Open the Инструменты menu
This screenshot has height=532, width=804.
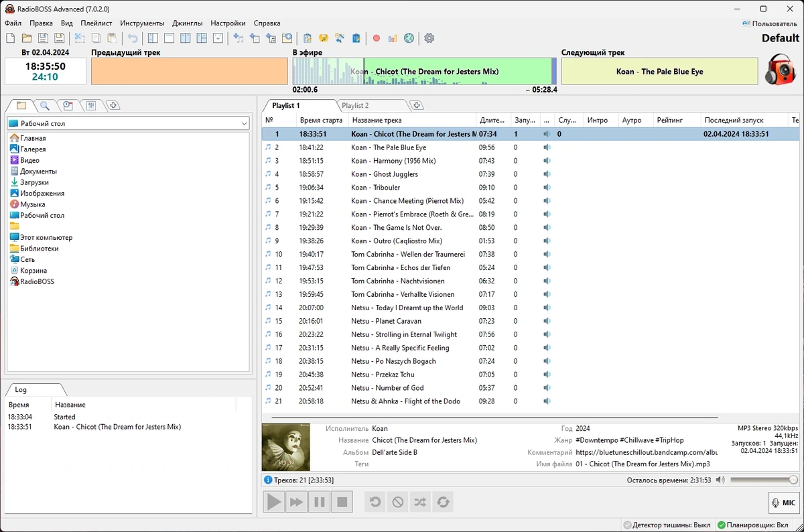coord(142,23)
